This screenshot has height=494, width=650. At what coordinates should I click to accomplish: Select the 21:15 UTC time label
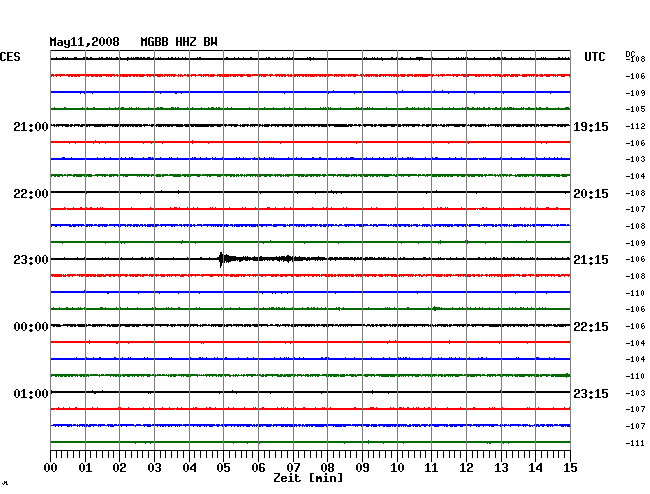[x=591, y=260]
